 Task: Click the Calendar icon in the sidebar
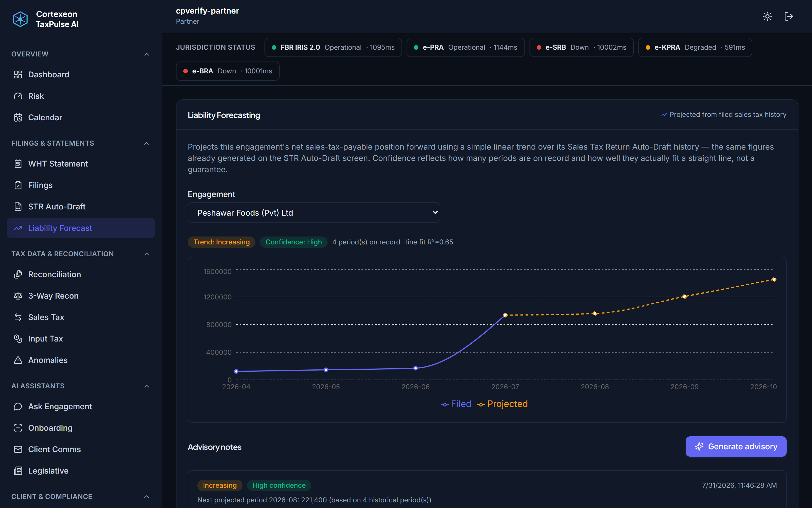click(x=18, y=118)
